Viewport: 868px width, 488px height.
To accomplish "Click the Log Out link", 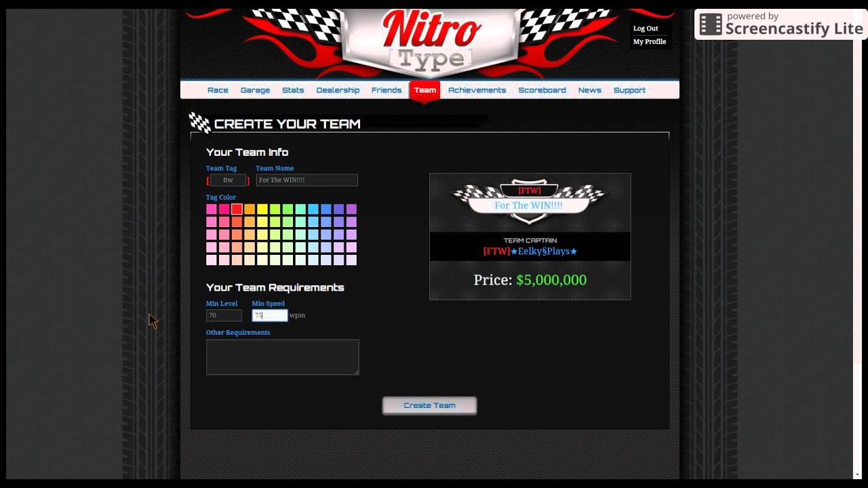I will click(646, 28).
